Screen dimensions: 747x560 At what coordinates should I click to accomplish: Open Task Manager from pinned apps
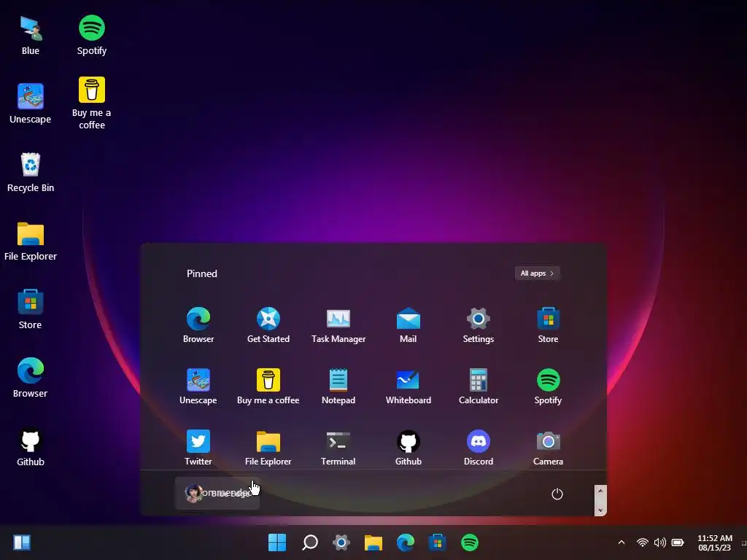[x=338, y=325]
